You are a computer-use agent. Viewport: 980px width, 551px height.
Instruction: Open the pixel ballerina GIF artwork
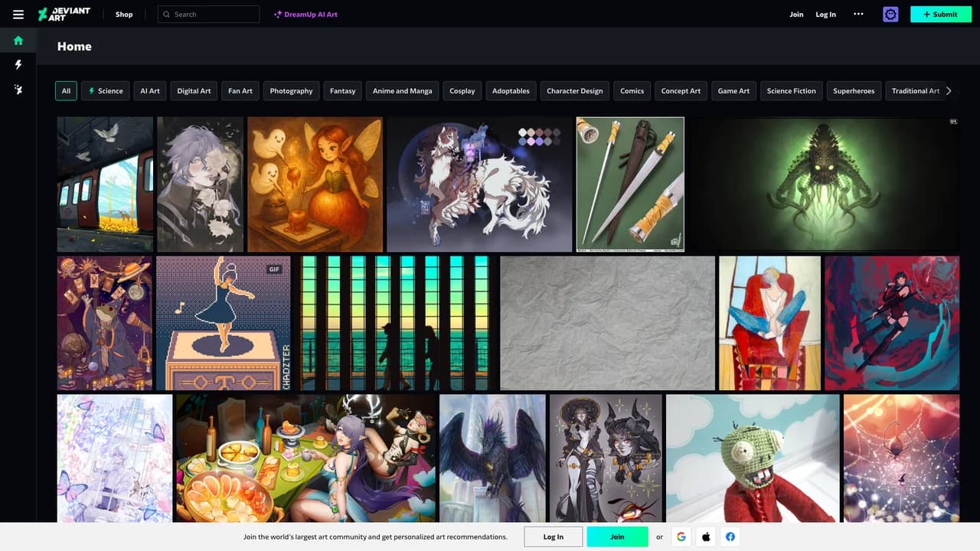224,324
